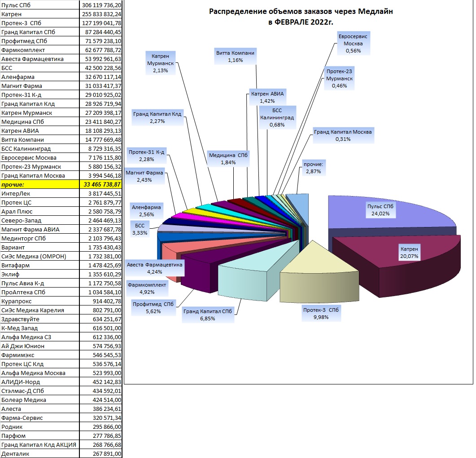Select the value 255 833 832,24
Image resolution: width=476 pixels, height=458 pixels.
[x=101, y=14]
